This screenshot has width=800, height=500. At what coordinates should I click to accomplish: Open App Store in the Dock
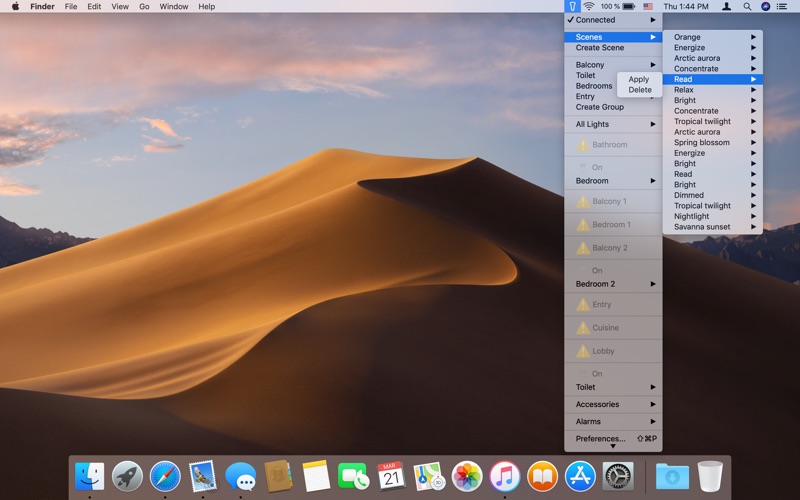coord(580,476)
